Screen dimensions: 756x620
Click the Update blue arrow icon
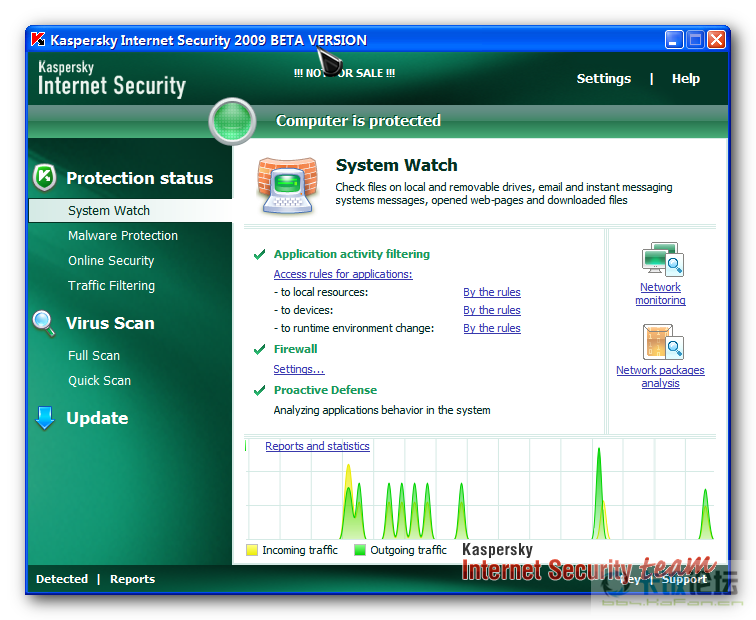[45, 418]
